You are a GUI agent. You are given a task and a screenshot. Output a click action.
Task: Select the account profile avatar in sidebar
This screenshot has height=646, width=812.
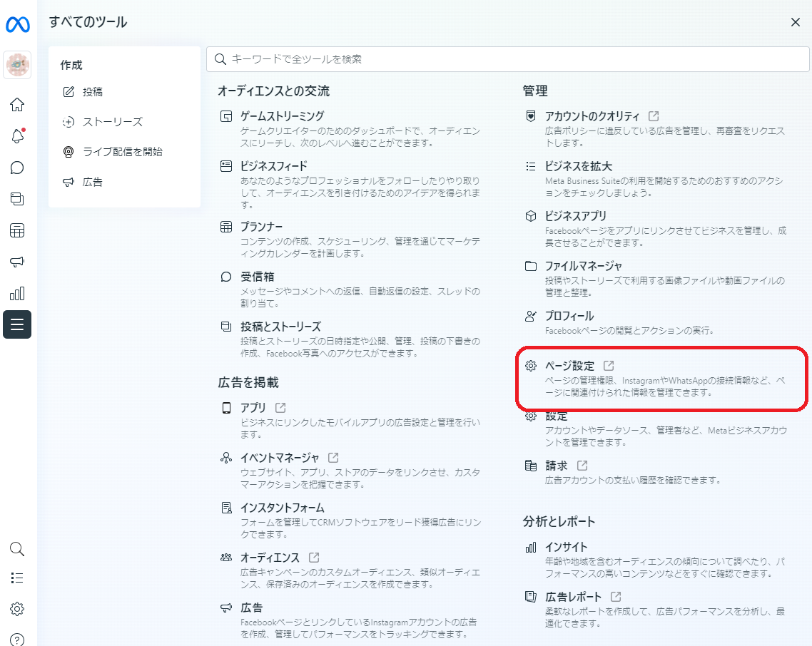point(17,65)
